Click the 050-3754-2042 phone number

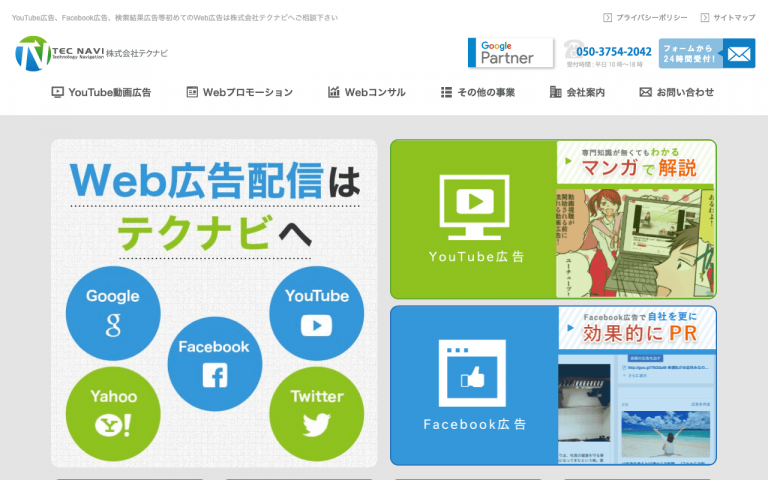coord(614,51)
